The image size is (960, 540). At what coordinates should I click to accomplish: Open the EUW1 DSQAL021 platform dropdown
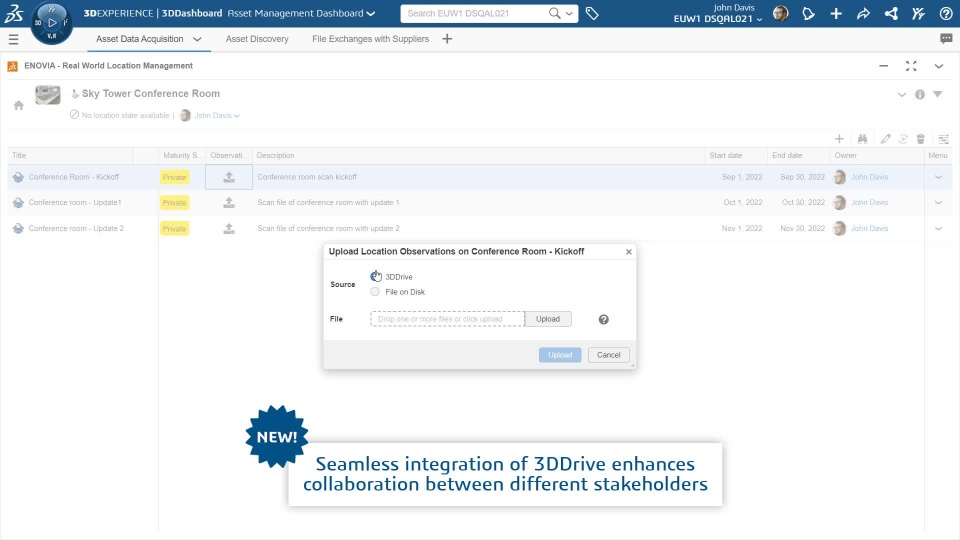point(759,20)
